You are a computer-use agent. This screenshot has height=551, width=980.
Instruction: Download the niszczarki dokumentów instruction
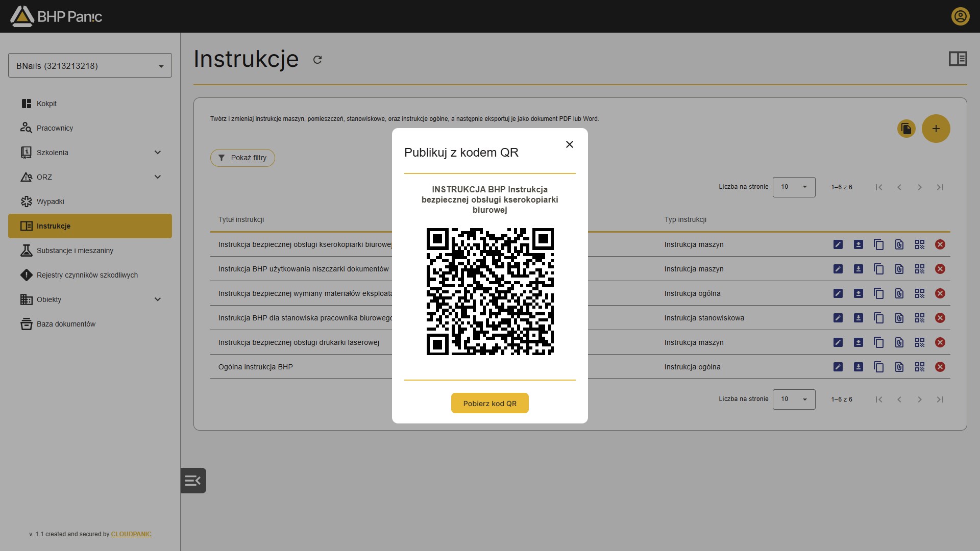coord(858,269)
